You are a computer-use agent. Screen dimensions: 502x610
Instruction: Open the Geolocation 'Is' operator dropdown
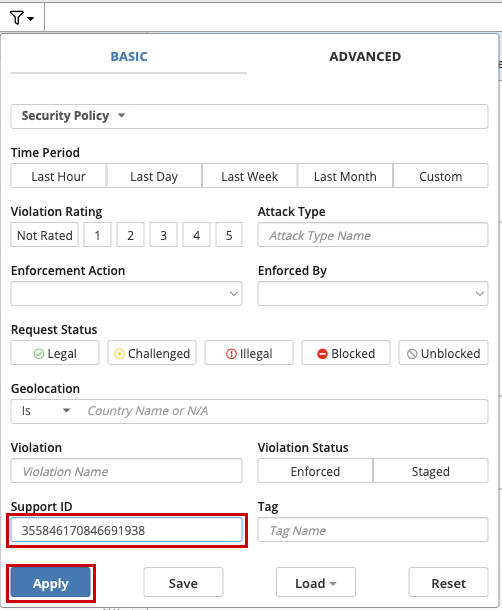coord(46,411)
